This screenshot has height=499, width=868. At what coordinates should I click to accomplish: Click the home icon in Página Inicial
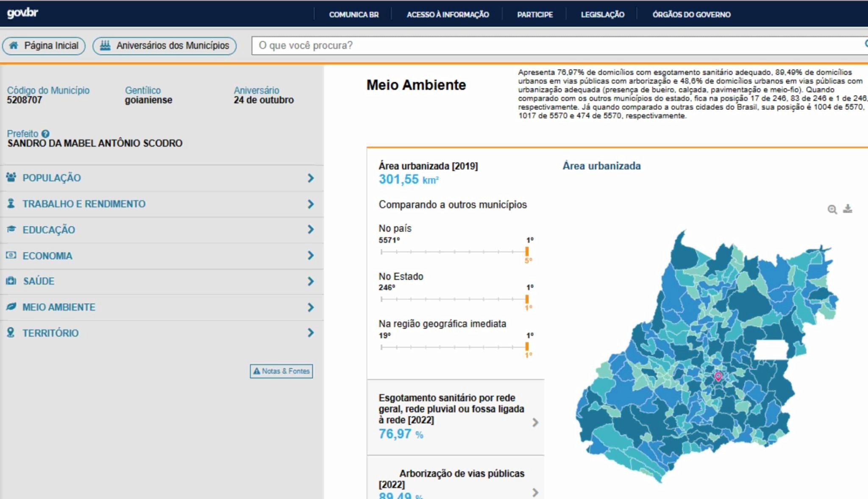(x=14, y=45)
